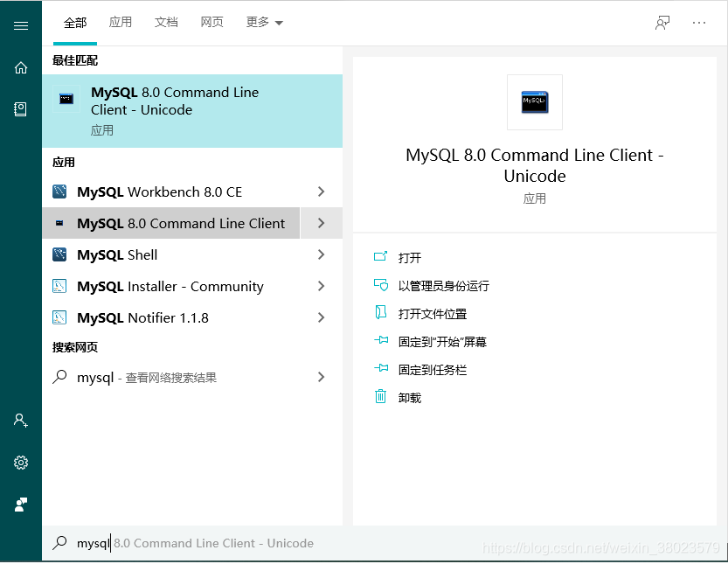Click the magnifier icon beside mysql web search
The height and width of the screenshot is (564, 728).
59,377
